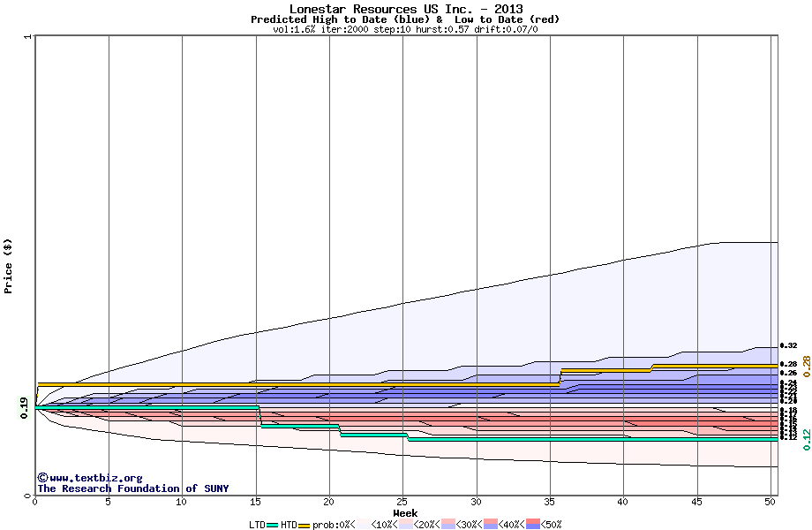
Task: Click the x-axis tick label 10
Action: coord(181,502)
